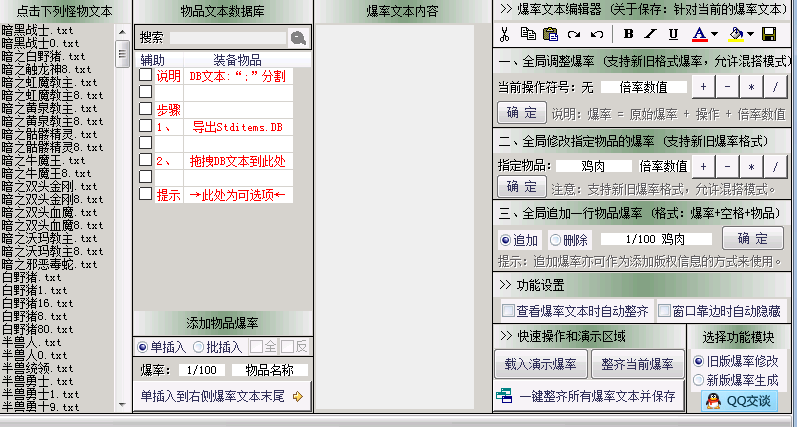Click the Copy icon in editor toolbar

point(528,34)
